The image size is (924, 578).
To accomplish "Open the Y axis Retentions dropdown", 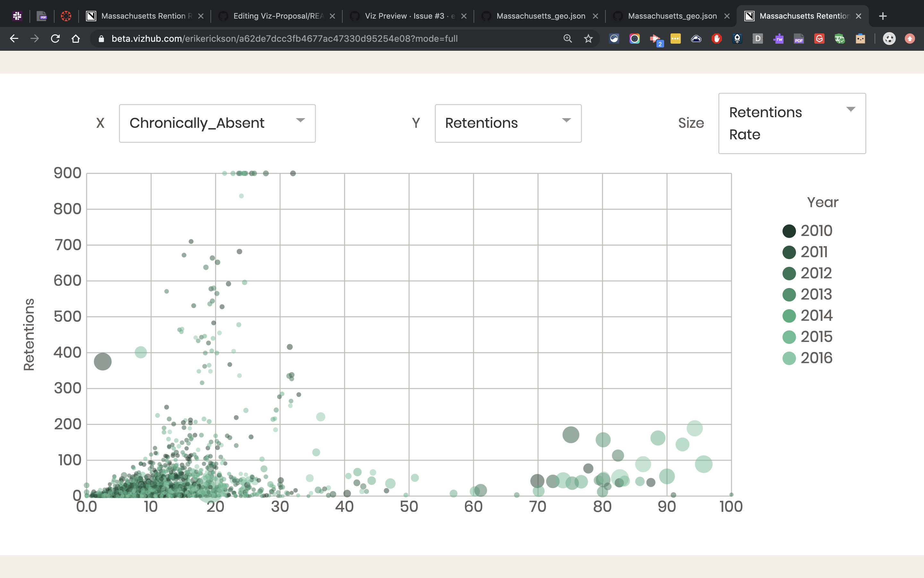I will point(508,123).
